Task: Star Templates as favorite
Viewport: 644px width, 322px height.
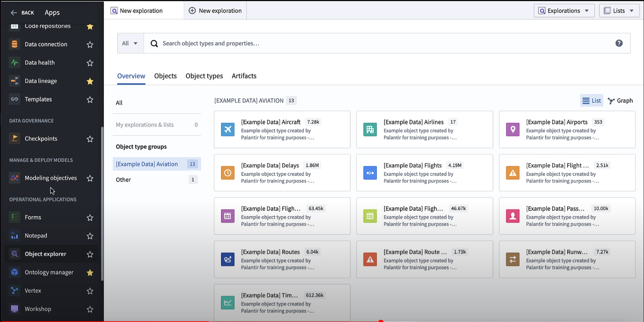Action: click(90, 100)
